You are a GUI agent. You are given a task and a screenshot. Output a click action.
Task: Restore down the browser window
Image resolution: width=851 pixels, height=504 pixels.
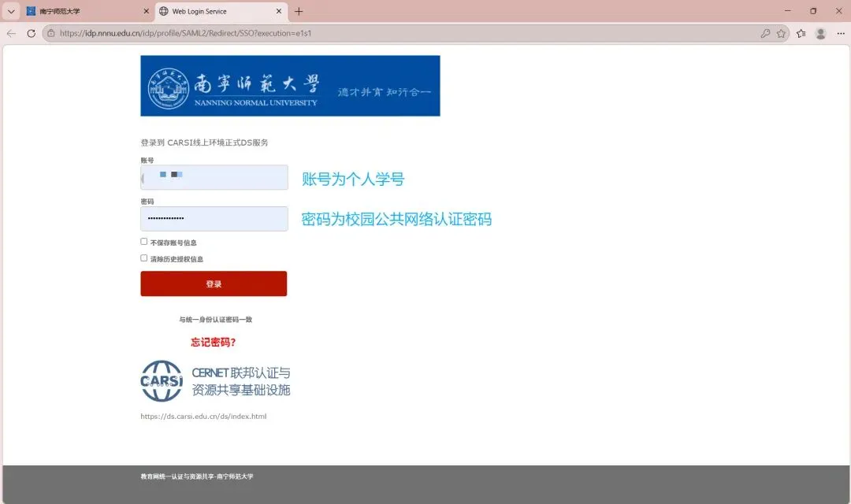pos(813,11)
